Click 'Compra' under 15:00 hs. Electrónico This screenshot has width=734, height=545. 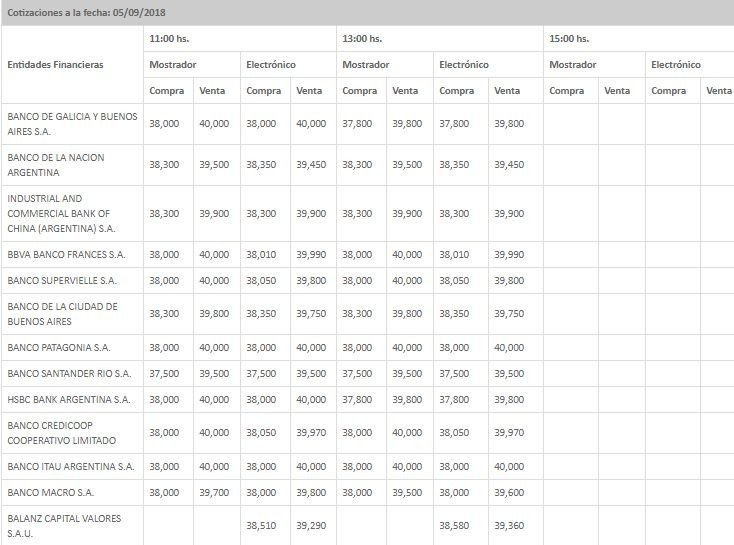point(668,91)
